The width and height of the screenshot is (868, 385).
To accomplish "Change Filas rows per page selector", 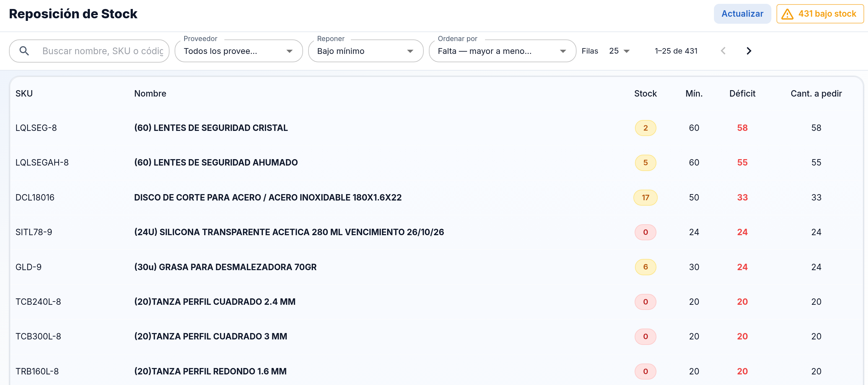I will (619, 51).
